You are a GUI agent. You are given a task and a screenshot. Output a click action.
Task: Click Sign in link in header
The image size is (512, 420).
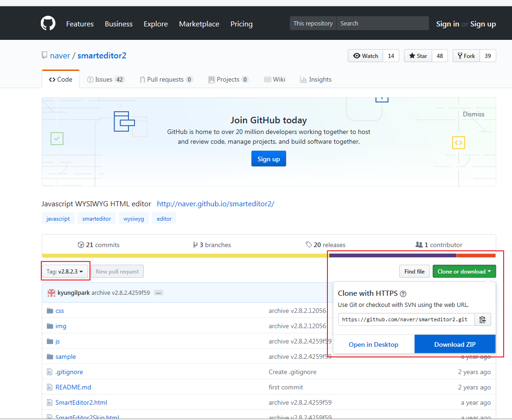pos(448,24)
